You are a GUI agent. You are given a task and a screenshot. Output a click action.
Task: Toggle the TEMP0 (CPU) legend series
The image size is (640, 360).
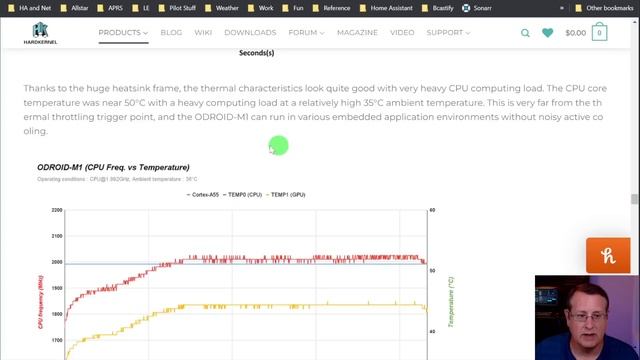[x=242, y=195]
